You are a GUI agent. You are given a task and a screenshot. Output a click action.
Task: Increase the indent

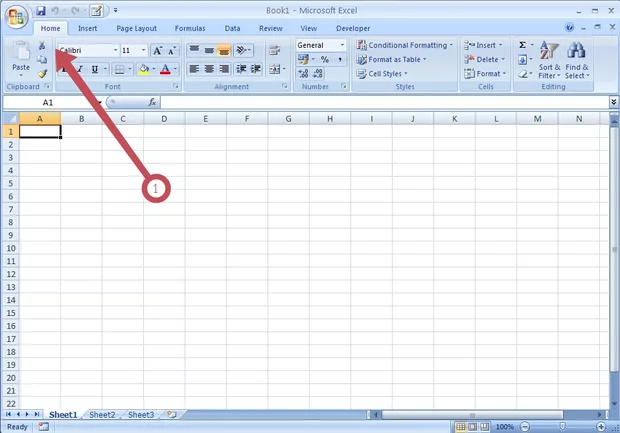coord(256,69)
